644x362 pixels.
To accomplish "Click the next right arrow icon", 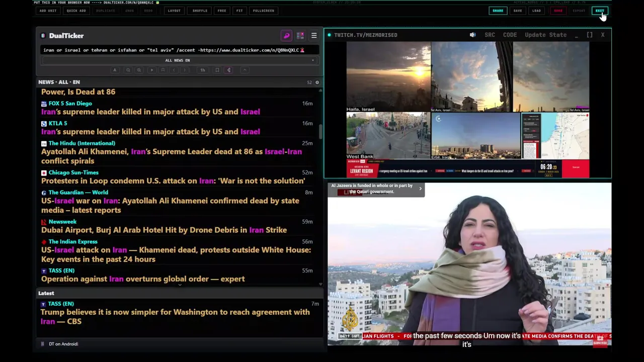I will click(x=185, y=70).
